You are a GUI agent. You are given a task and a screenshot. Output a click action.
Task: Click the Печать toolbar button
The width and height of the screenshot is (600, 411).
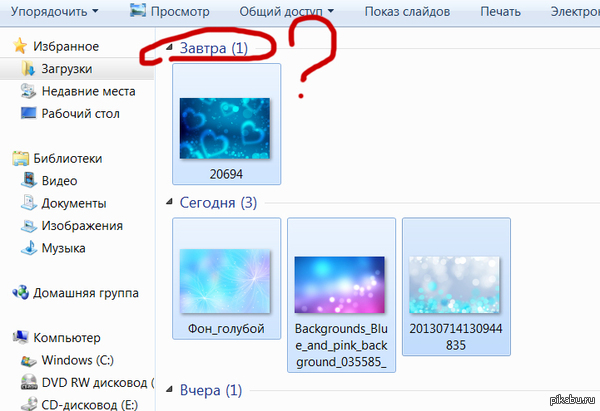tap(500, 11)
